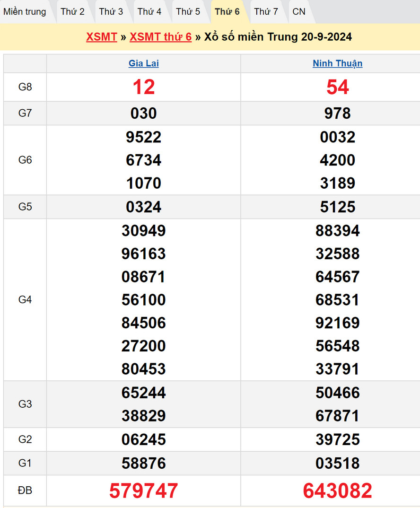Follow the XSMT breadcrumb link
Viewport: 420px width, 508px height.
tap(101, 37)
